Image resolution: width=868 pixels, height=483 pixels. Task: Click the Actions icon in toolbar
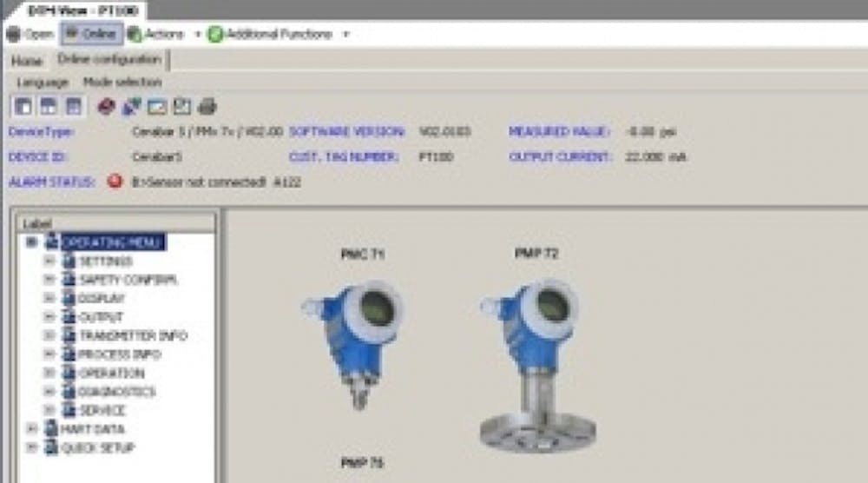tap(135, 35)
